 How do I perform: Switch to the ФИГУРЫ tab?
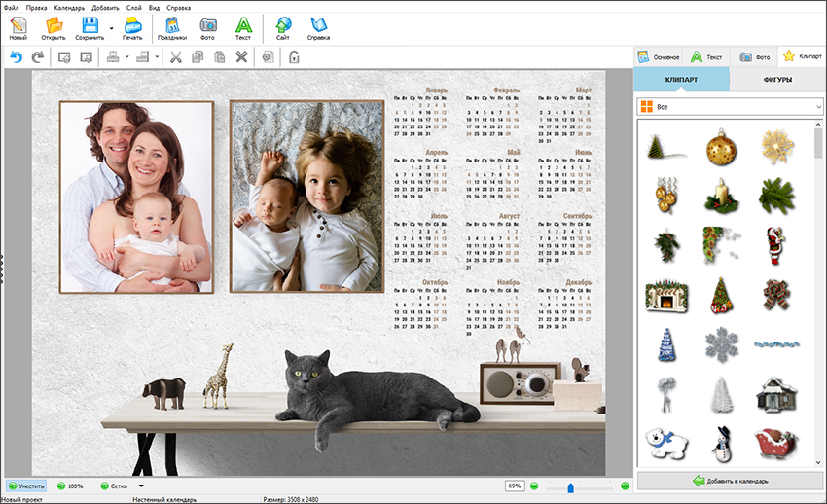(x=777, y=80)
